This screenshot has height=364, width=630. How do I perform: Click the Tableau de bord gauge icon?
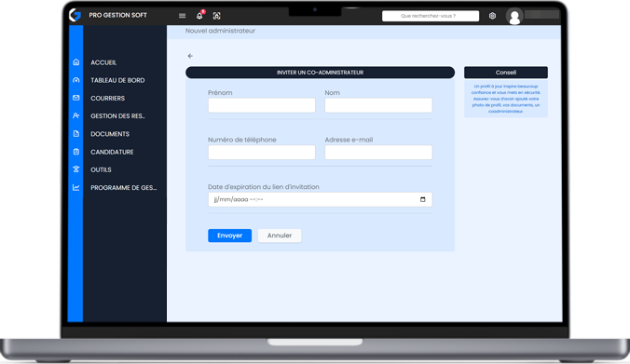(x=75, y=80)
